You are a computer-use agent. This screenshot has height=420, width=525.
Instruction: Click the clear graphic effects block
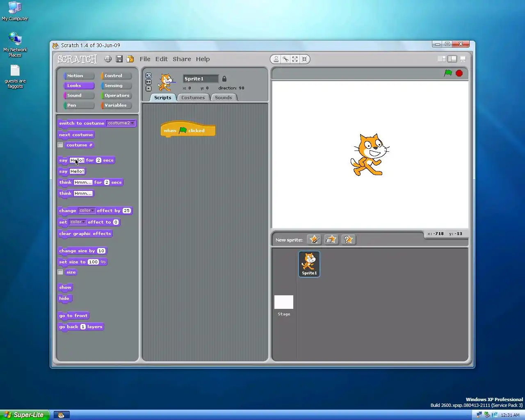(x=85, y=234)
